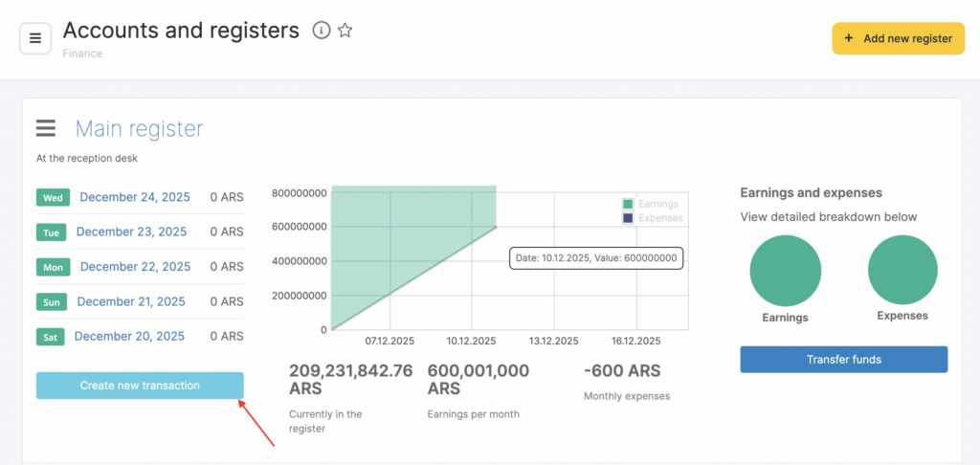This screenshot has height=465, width=980.
Task: Click the green Earnings circle
Action: (x=785, y=271)
